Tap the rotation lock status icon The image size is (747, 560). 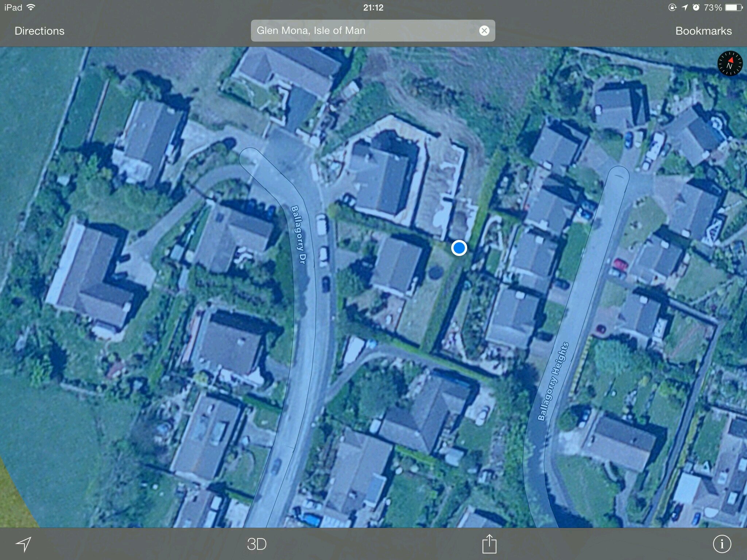(x=672, y=7)
